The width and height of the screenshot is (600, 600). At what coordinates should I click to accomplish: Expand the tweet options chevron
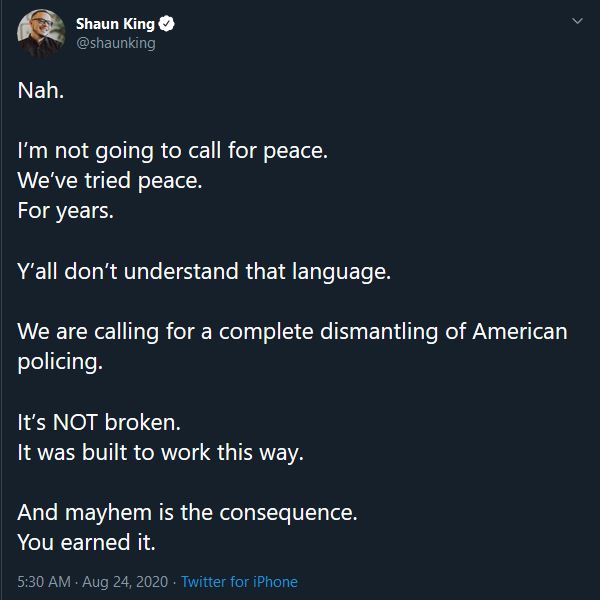point(577,21)
